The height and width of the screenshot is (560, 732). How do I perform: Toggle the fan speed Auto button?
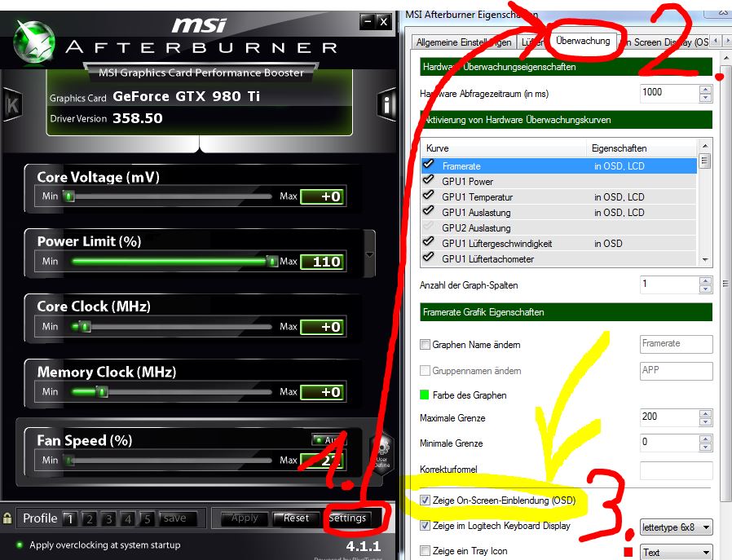point(329,439)
